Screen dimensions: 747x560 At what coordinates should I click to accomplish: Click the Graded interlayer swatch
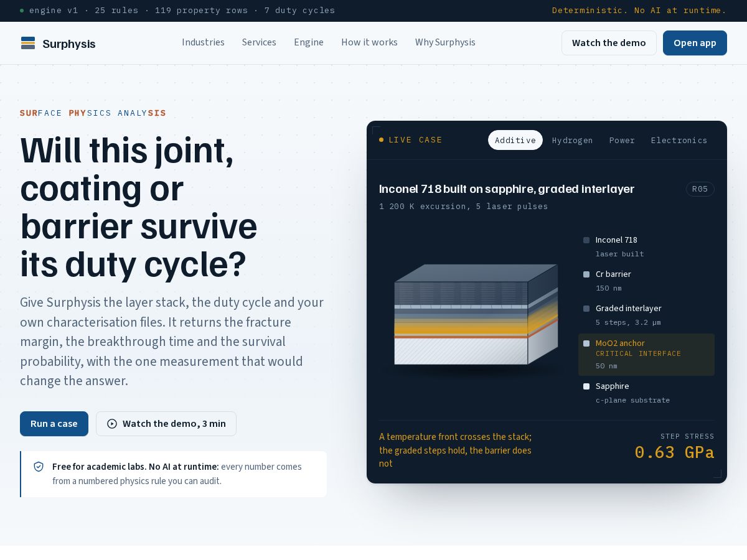[586, 309]
